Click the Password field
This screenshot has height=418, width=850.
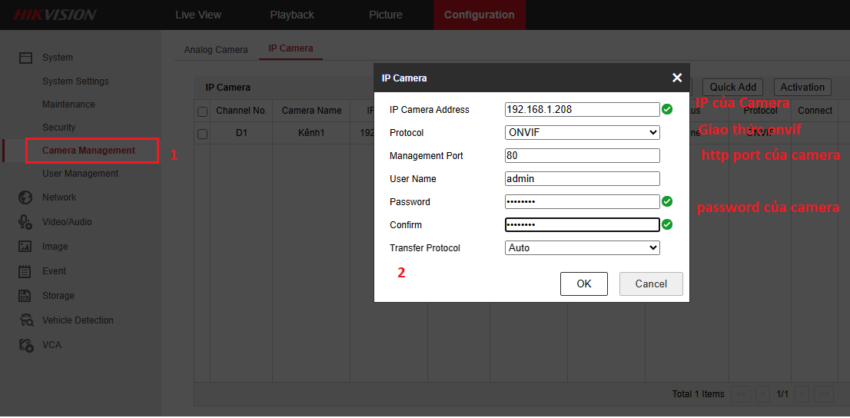[582, 202]
